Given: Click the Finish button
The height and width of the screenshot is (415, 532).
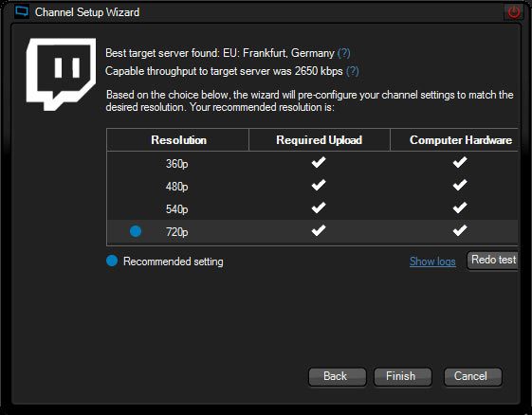Looking at the screenshot, I should [x=402, y=376].
